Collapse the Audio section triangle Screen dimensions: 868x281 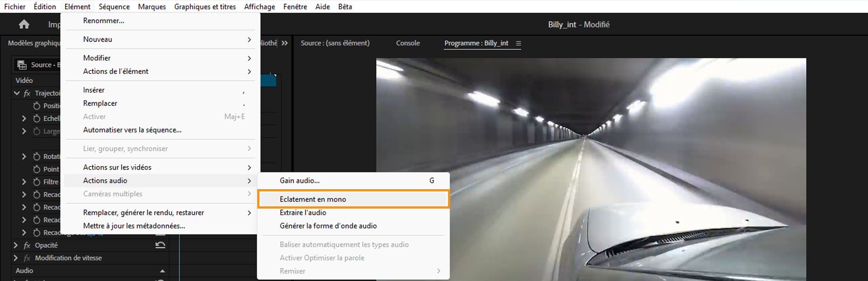coord(162,271)
